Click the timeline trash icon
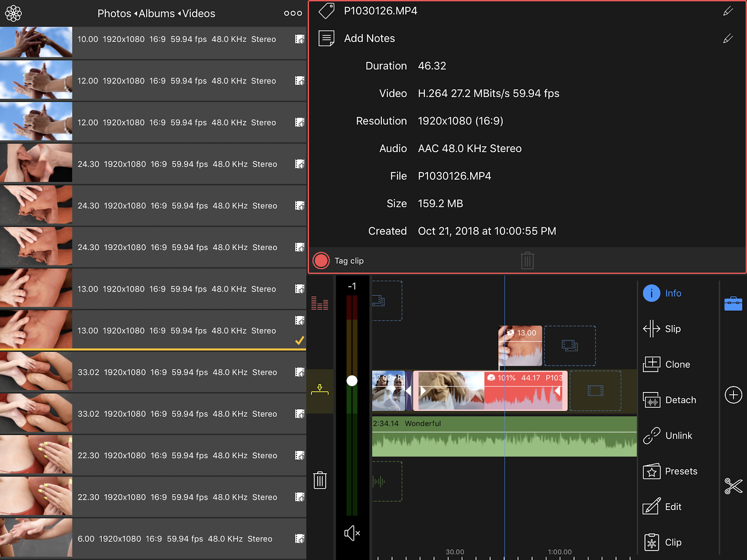Screen dimensions: 747x560 pos(320,480)
